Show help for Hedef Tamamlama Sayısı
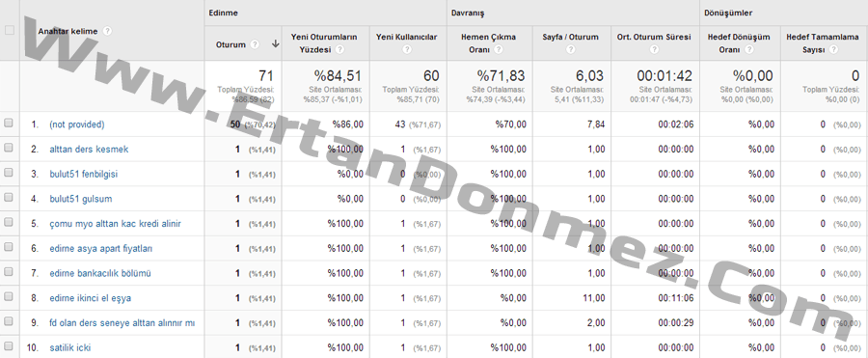The image size is (868, 358). [x=833, y=49]
